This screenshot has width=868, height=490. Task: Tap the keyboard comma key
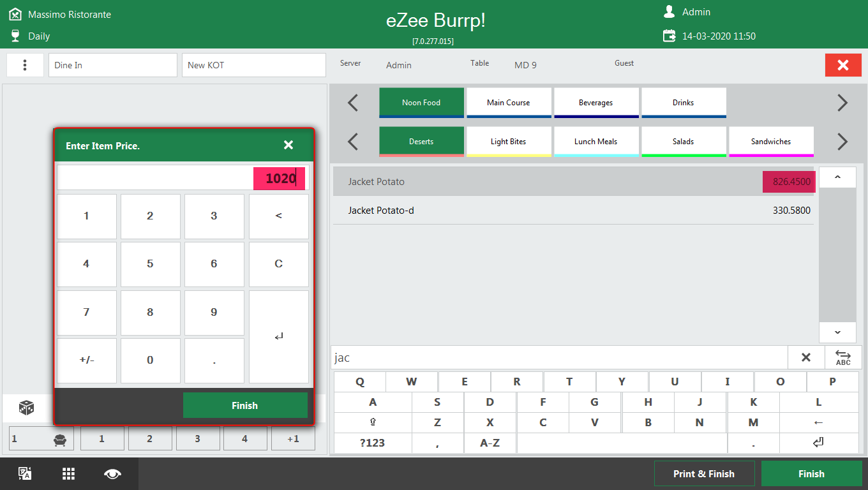pyautogui.click(x=437, y=442)
